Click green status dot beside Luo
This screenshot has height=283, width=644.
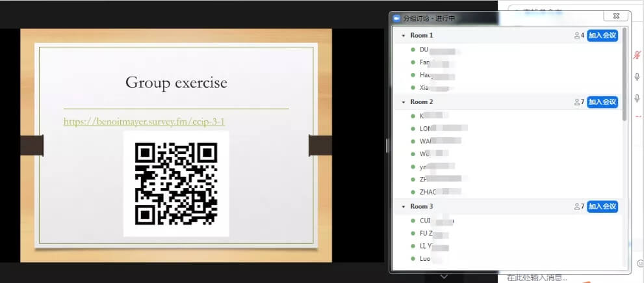(x=413, y=259)
